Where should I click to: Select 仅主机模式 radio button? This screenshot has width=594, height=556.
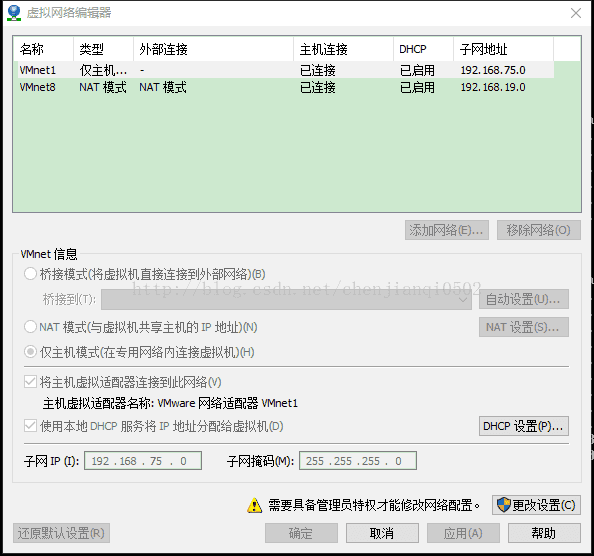point(30,352)
